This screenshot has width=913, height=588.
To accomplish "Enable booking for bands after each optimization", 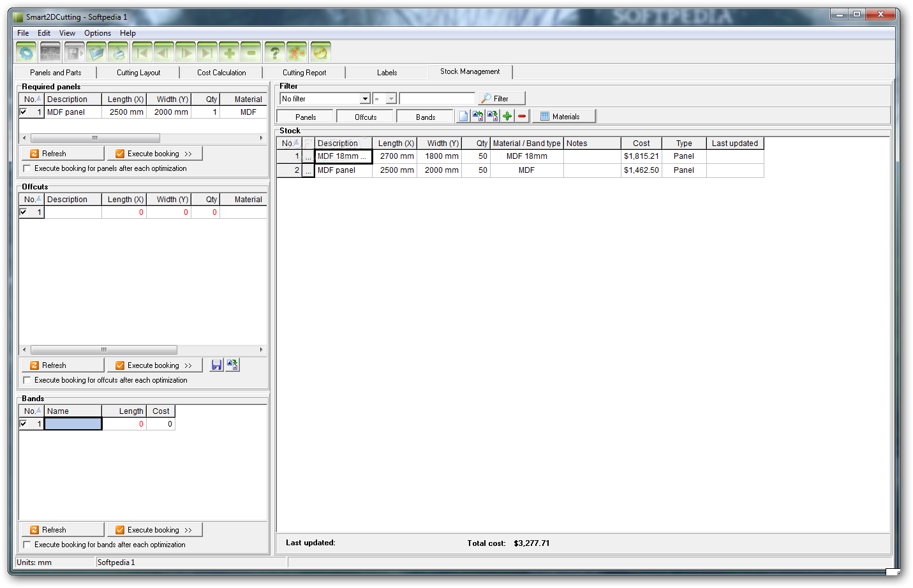I will pos(27,545).
